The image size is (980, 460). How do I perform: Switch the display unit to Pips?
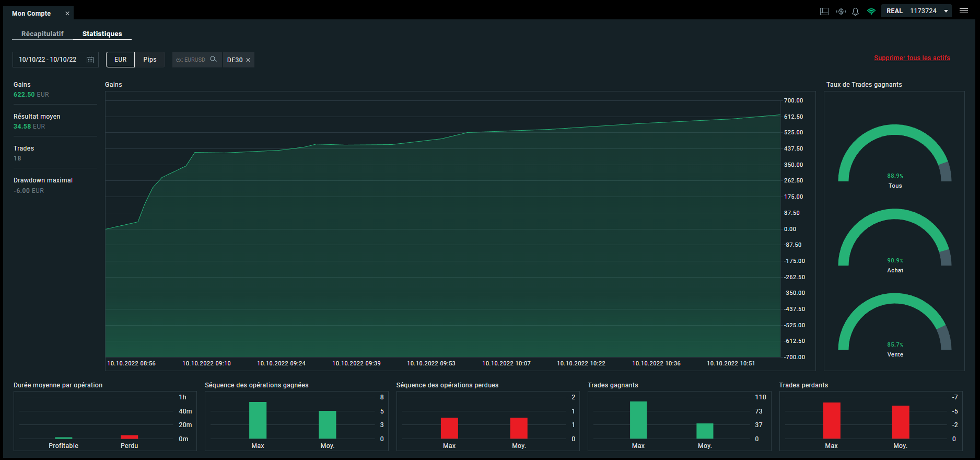(x=150, y=60)
